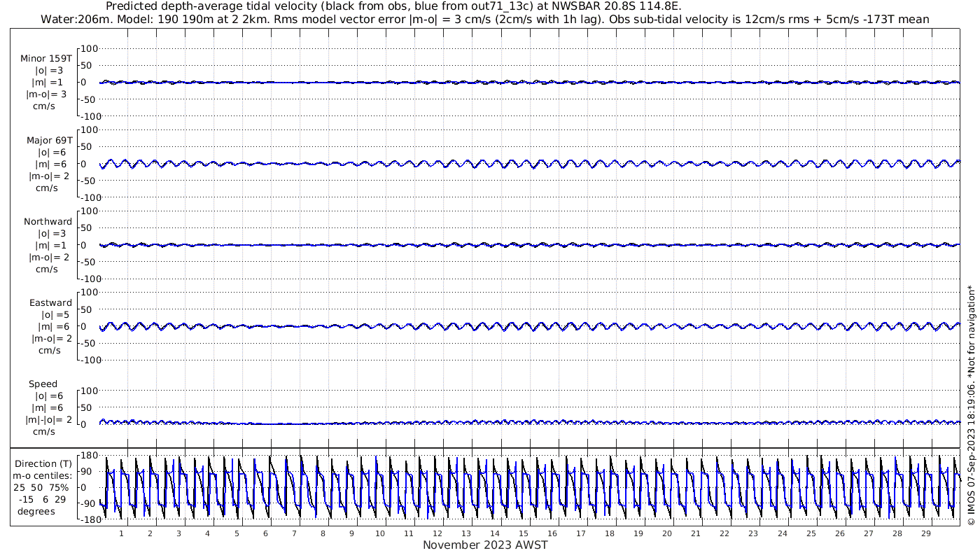Click the 'cm/s' unit under Speed panel
Viewport: 980px width, 560px height.
click(45, 432)
